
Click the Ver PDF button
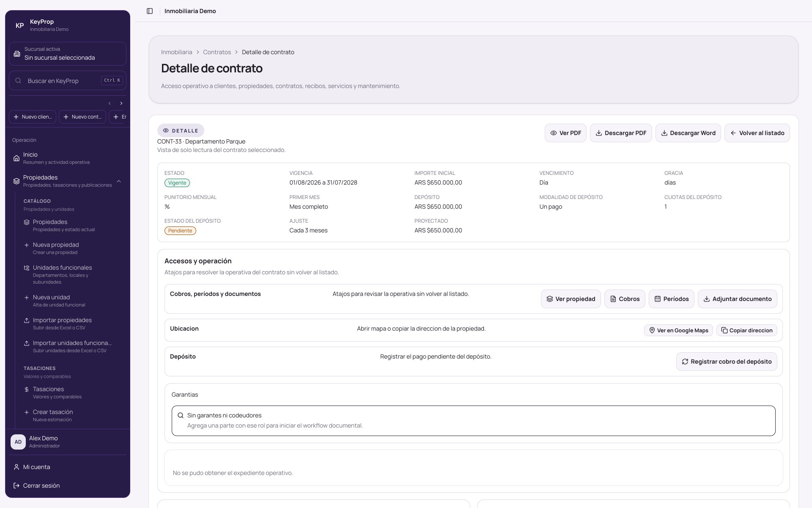(565, 133)
